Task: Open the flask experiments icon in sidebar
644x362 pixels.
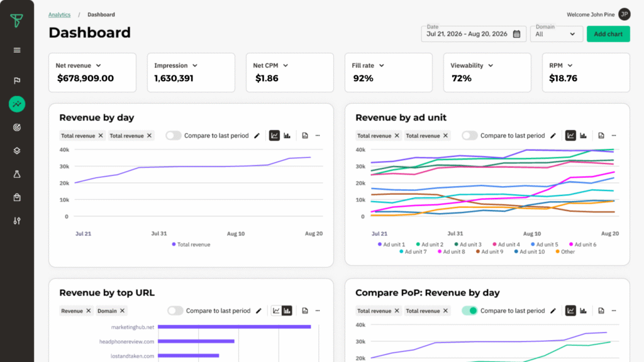Action: point(17,174)
